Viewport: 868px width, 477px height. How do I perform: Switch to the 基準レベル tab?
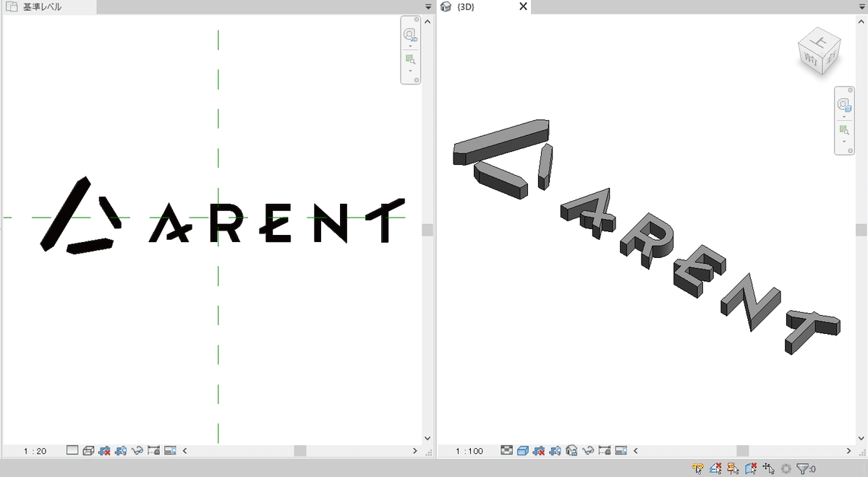click(40, 7)
